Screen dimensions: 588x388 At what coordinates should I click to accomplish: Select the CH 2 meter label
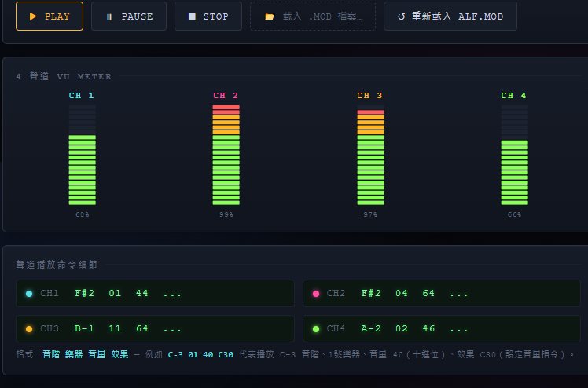click(226, 96)
